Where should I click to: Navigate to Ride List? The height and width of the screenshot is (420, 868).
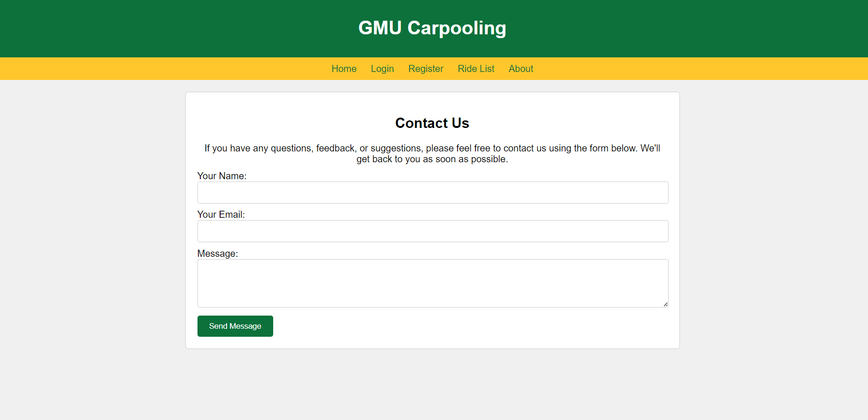click(476, 69)
